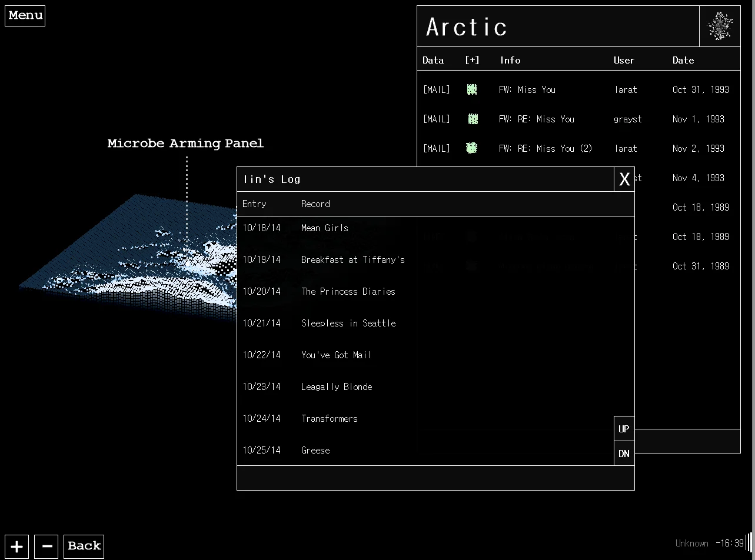Image resolution: width=755 pixels, height=560 pixels.
Task: Sort by User column header
Action: (624, 60)
